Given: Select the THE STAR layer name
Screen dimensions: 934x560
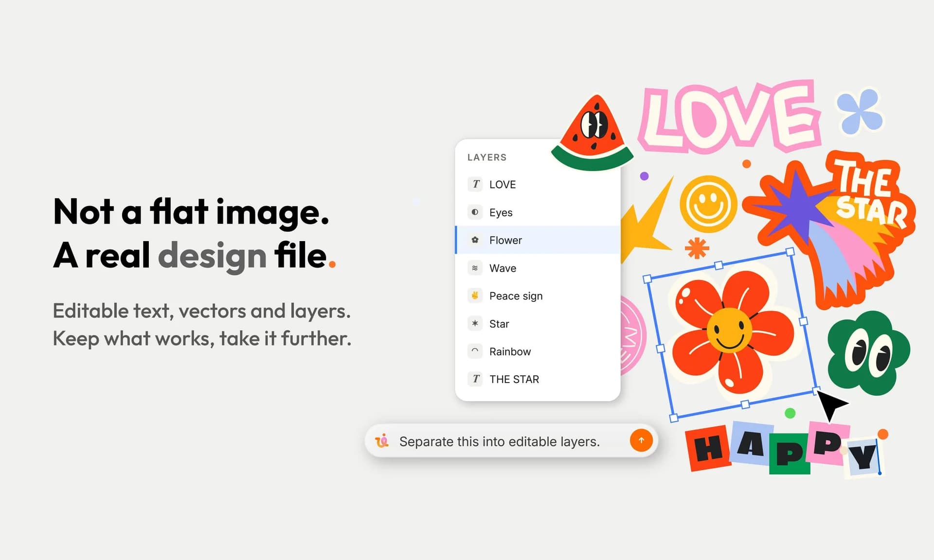Looking at the screenshot, I should point(514,379).
